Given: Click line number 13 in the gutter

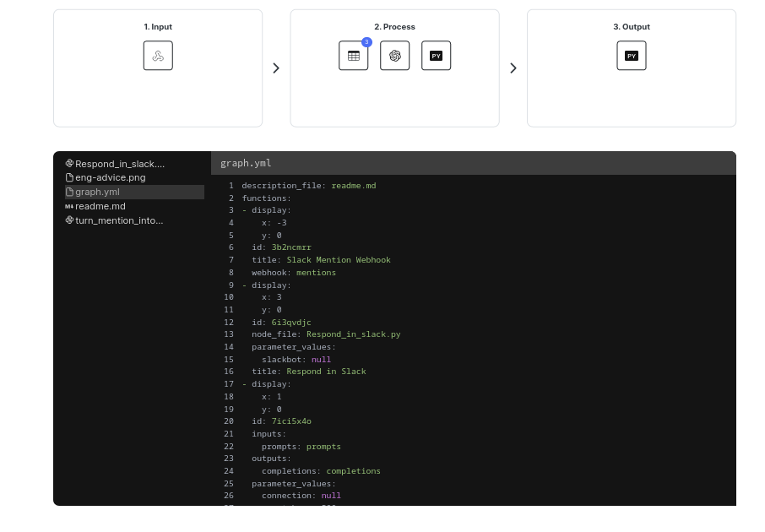Looking at the screenshot, I should click(229, 334).
